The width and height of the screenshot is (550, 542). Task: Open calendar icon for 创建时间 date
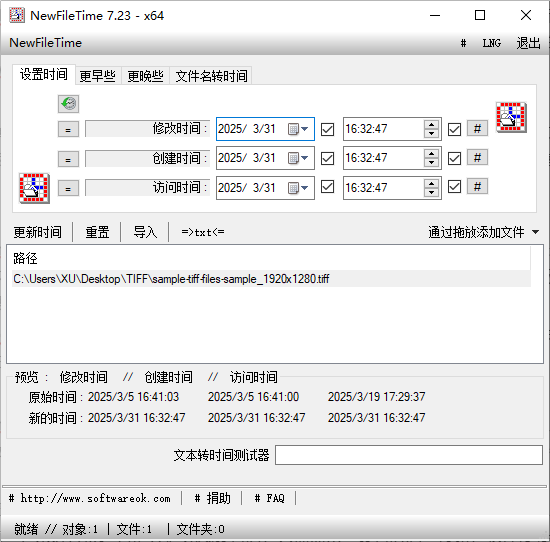click(293, 158)
